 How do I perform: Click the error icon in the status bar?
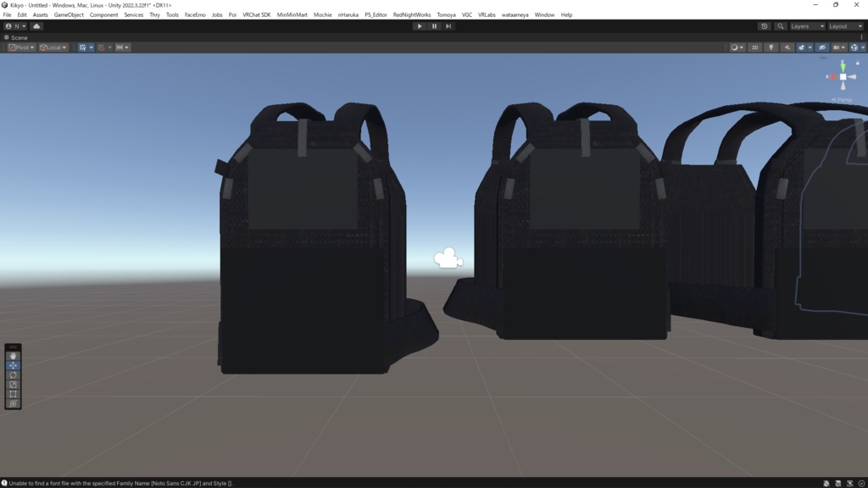pyautogui.click(x=4, y=483)
